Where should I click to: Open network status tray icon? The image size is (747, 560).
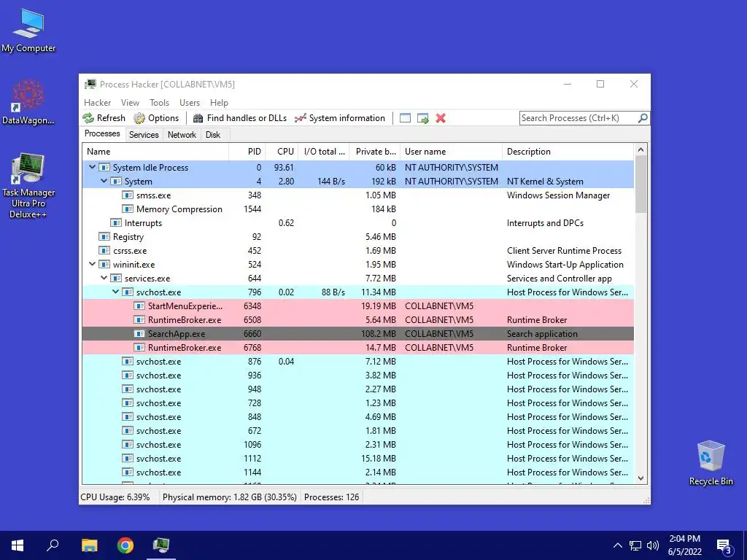coord(635,545)
